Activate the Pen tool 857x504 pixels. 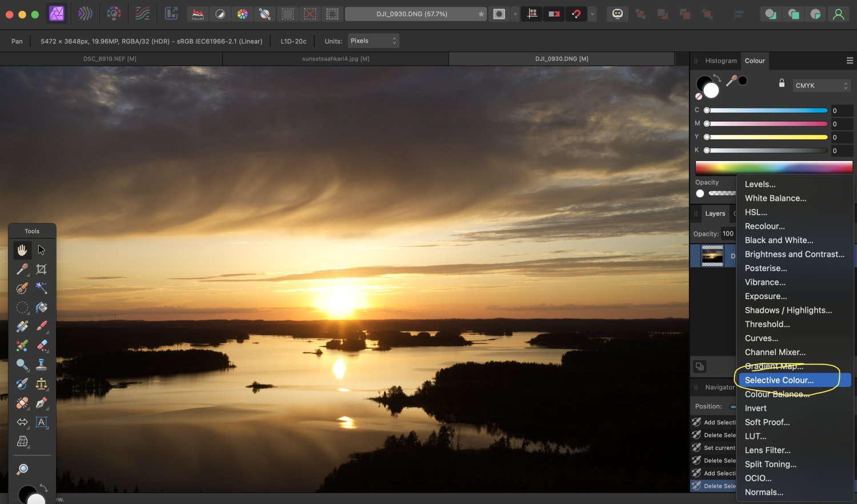(41, 403)
